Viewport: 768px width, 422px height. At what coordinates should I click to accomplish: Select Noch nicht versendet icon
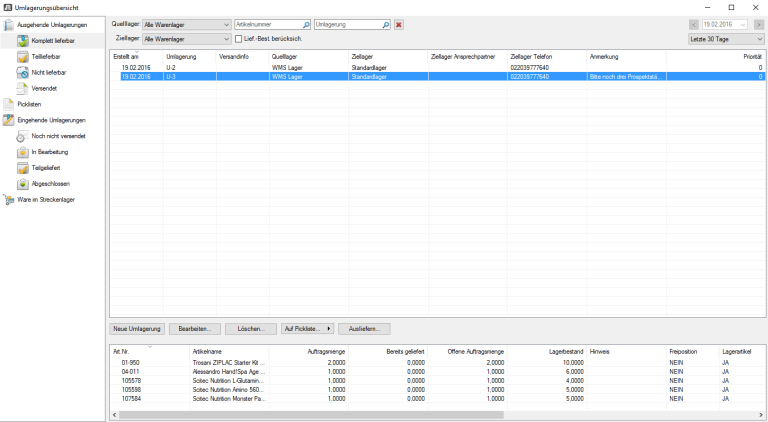(23, 135)
